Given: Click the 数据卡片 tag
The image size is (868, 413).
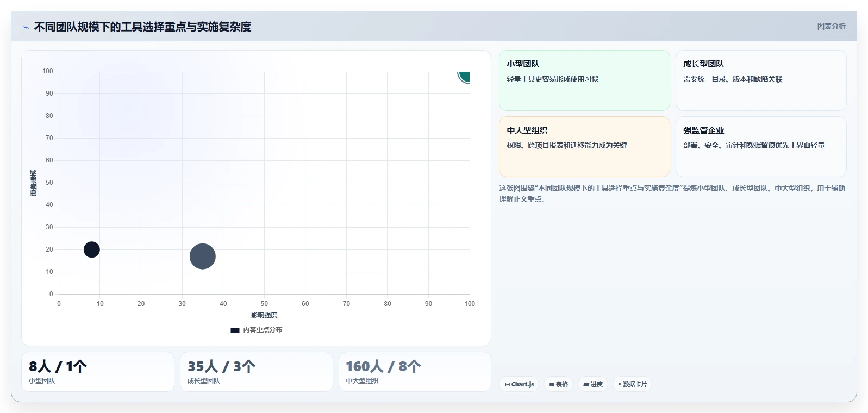Looking at the screenshot, I should (632, 384).
